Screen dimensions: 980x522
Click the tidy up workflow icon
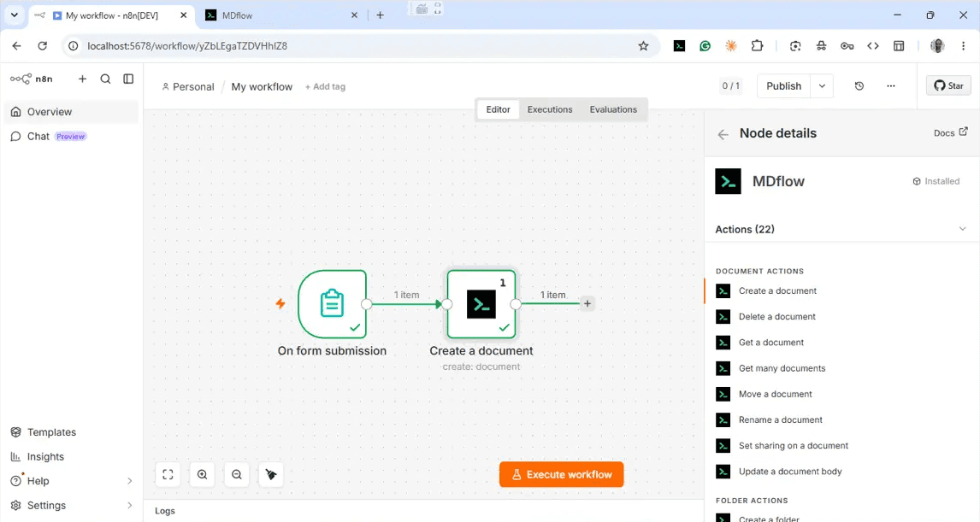[x=270, y=474]
